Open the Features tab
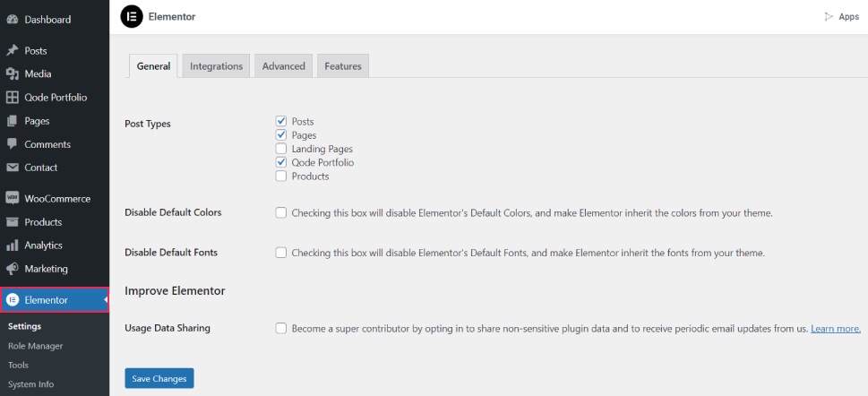Viewport: 868px width, 396px height. (x=343, y=66)
